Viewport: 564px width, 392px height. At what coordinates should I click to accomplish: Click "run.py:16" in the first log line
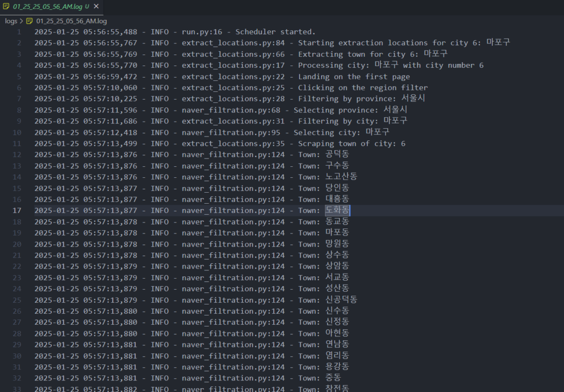pos(202,31)
